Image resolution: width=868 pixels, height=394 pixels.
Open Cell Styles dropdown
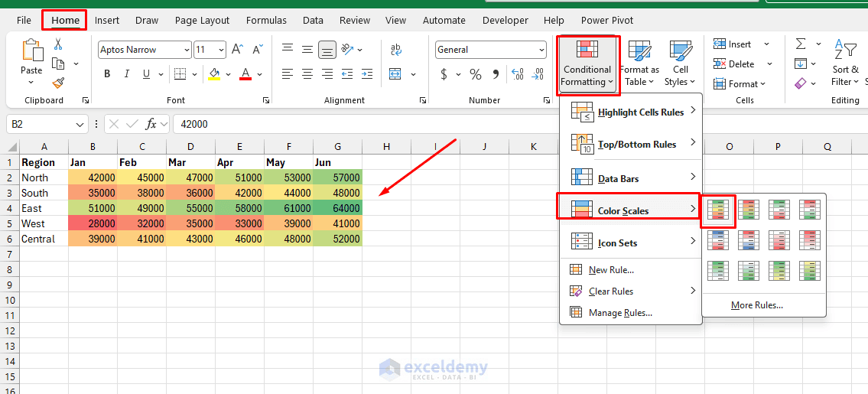tap(680, 63)
